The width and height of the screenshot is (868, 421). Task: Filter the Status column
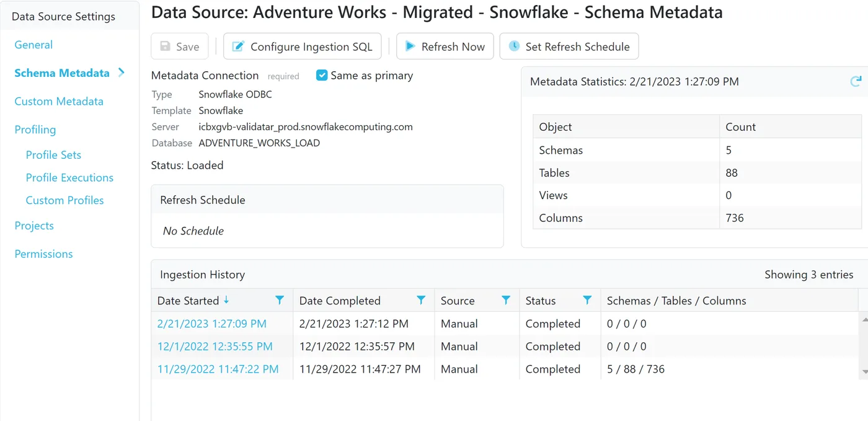(x=587, y=300)
